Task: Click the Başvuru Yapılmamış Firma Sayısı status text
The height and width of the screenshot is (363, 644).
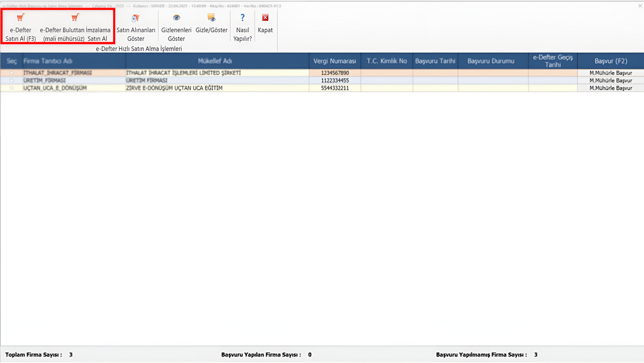Action: 487,355
